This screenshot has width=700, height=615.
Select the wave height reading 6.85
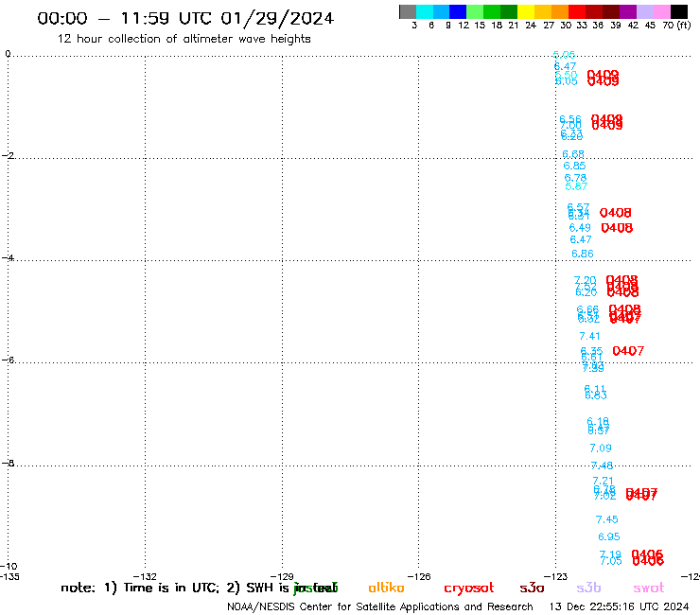[574, 166]
